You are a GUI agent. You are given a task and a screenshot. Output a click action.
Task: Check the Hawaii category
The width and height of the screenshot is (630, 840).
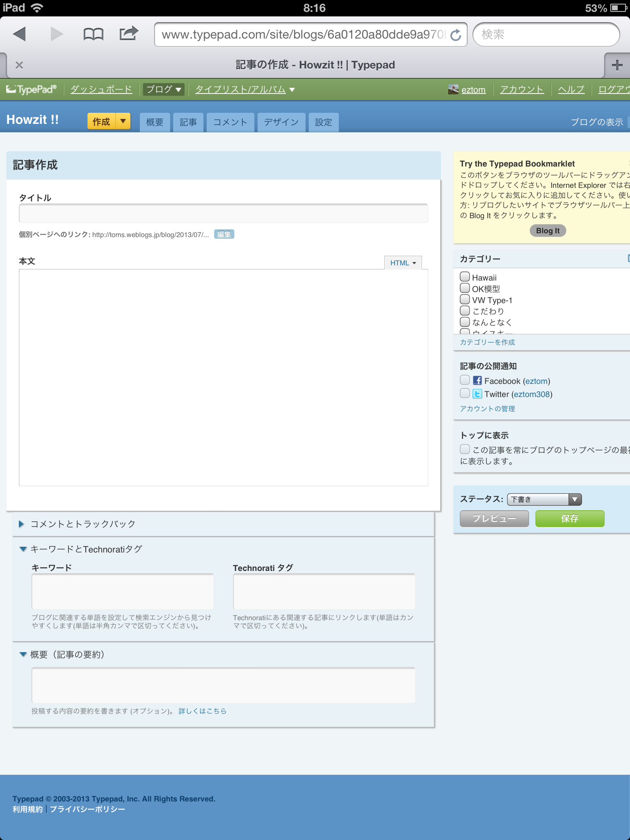click(465, 277)
